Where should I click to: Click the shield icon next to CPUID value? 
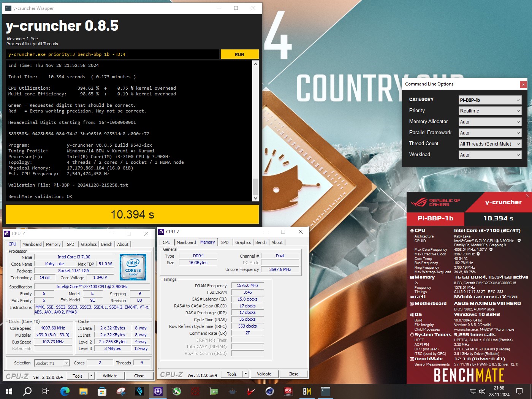519,241
